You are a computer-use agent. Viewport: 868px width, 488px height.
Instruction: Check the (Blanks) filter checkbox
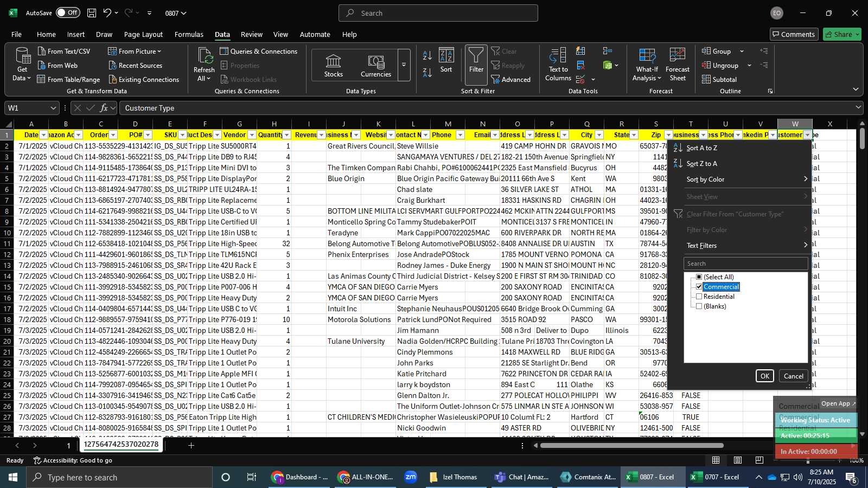click(699, 306)
